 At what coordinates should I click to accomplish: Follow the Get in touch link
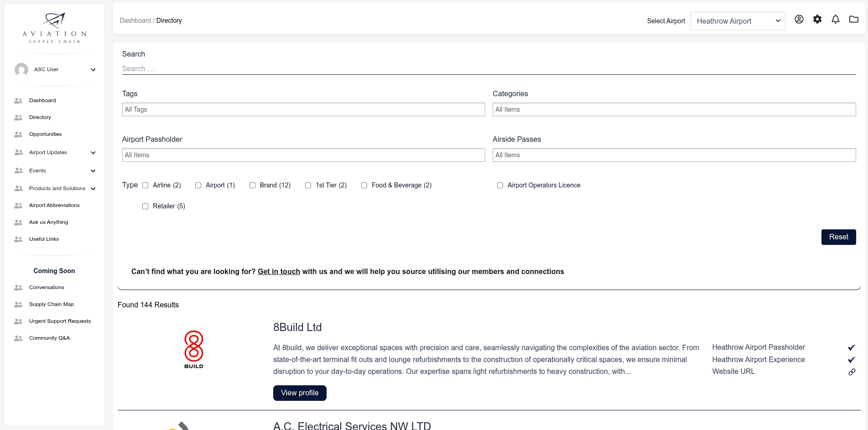[279, 271]
